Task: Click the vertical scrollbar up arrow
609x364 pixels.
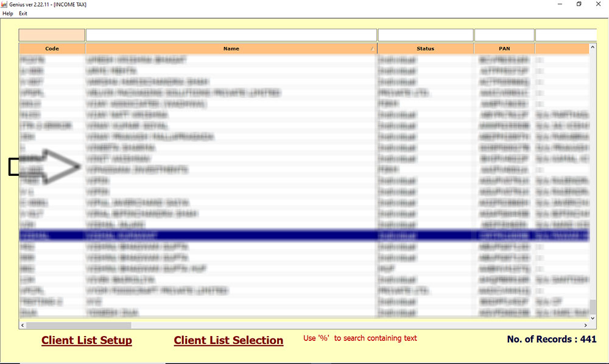Action: tap(593, 47)
